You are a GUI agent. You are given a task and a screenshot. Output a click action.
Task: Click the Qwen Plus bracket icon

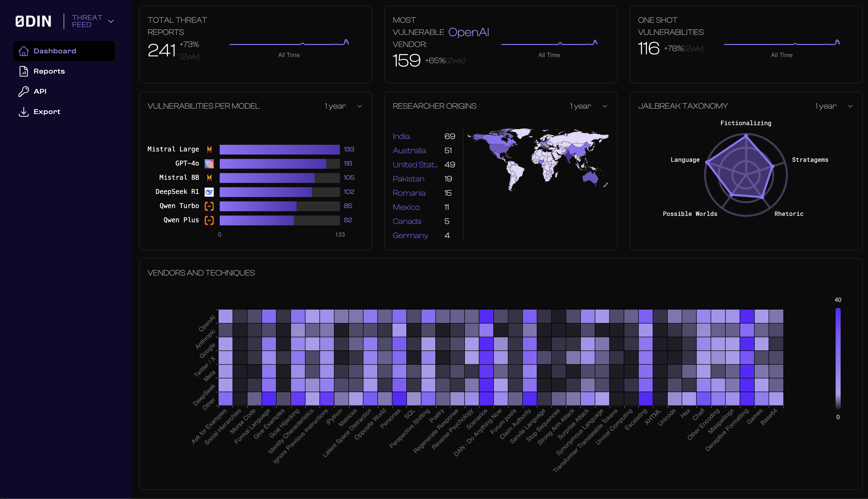pyautogui.click(x=209, y=220)
